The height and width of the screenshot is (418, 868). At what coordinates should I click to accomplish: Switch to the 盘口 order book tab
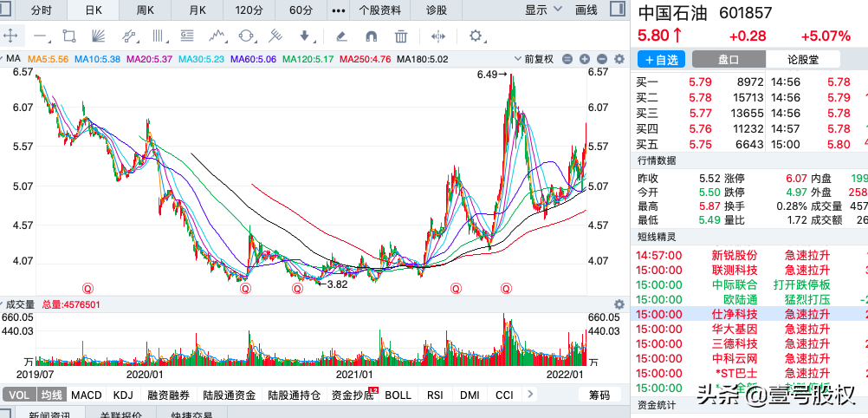pyautogui.click(x=729, y=60)
